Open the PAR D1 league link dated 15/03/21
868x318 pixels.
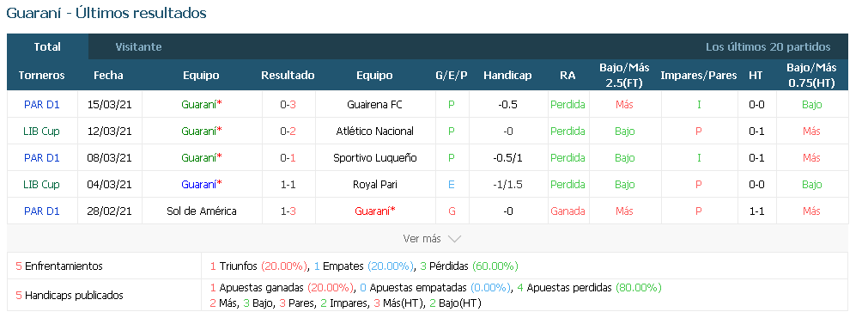click(41, 104)
